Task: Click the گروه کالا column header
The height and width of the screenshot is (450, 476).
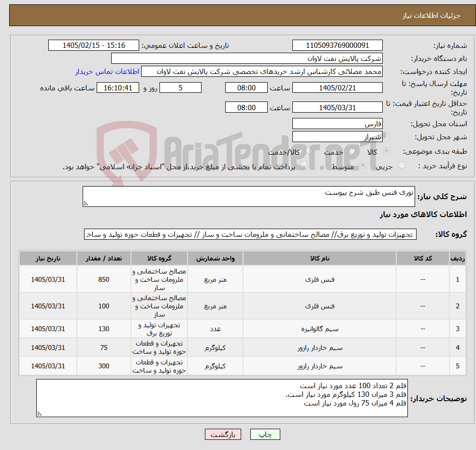Action: [159, 258]
